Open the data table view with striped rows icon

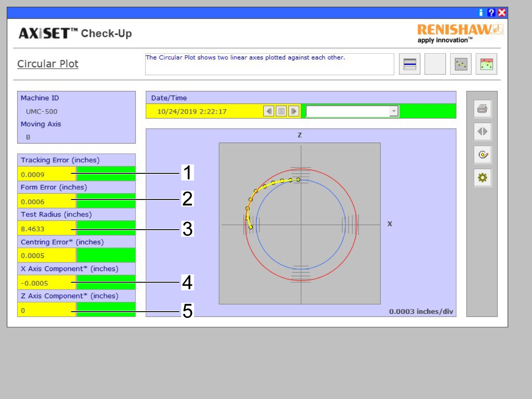[410, 64]
